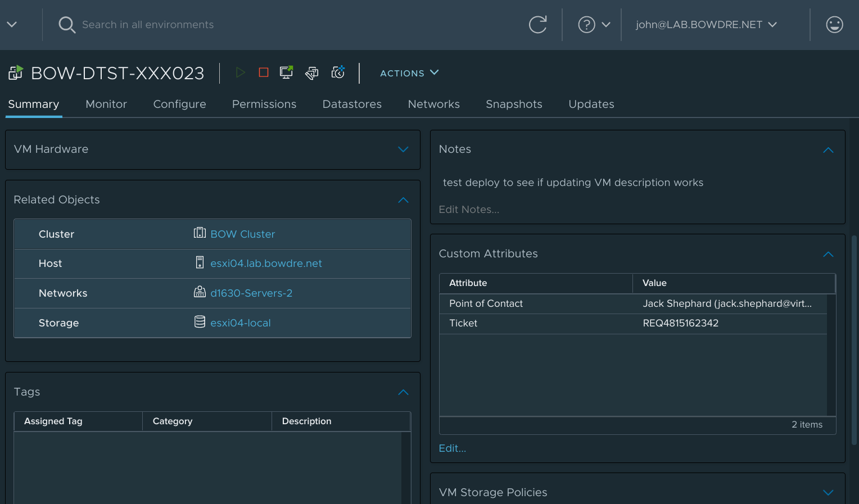Image resolution: width=859 pixels, height=504 pixels.
Task: Open the d1630-Servers-2 network link
Action: point(251,293)
